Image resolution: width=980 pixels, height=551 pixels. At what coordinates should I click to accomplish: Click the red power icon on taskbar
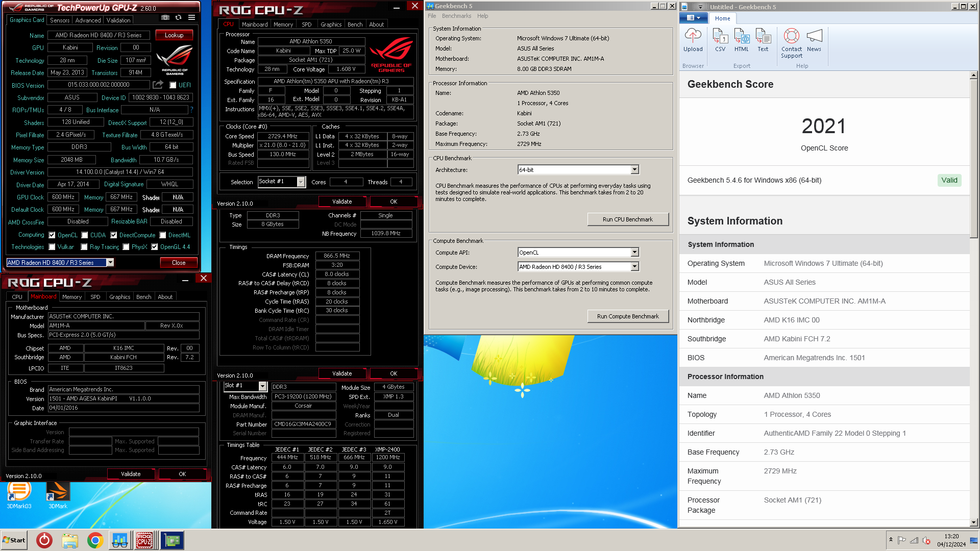point(44,540)
